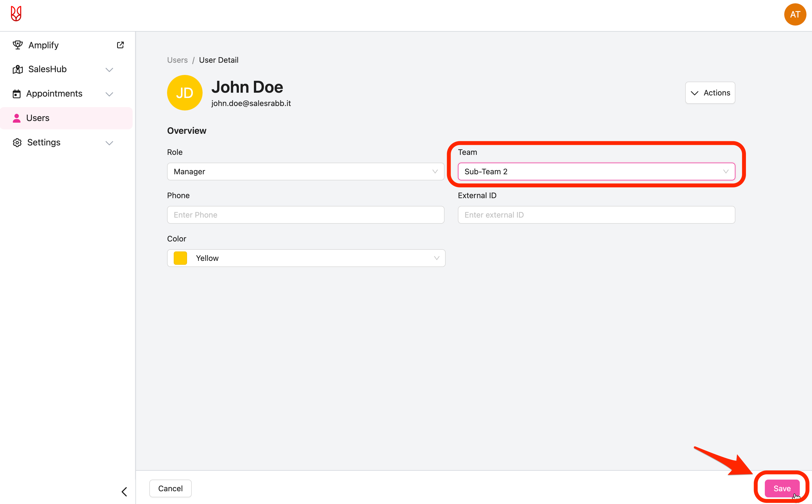This screenshot has width=812, height=504.
Task: Expand the Settings submenu chevron
Action: click(x=109, y=143)
